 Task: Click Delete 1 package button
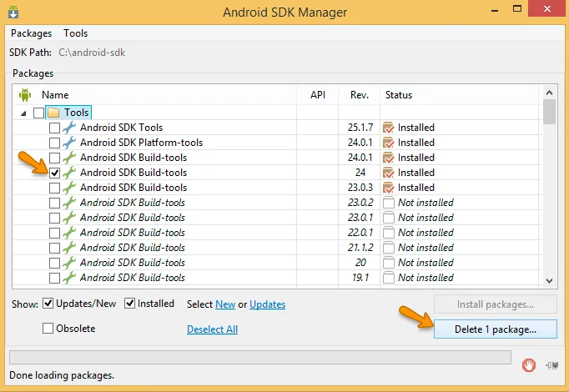click(x=496, y=329)
